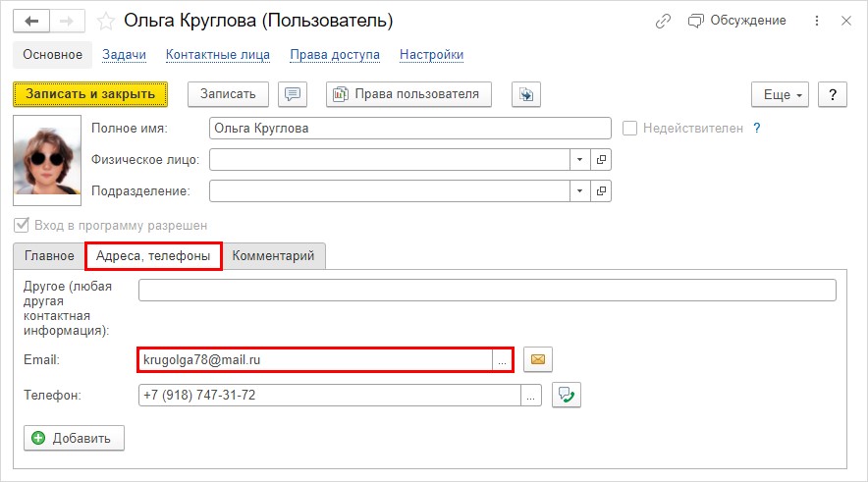868x482 pixels.
Task: Open help with the question mark button
Action: click(x=832, y=94)
